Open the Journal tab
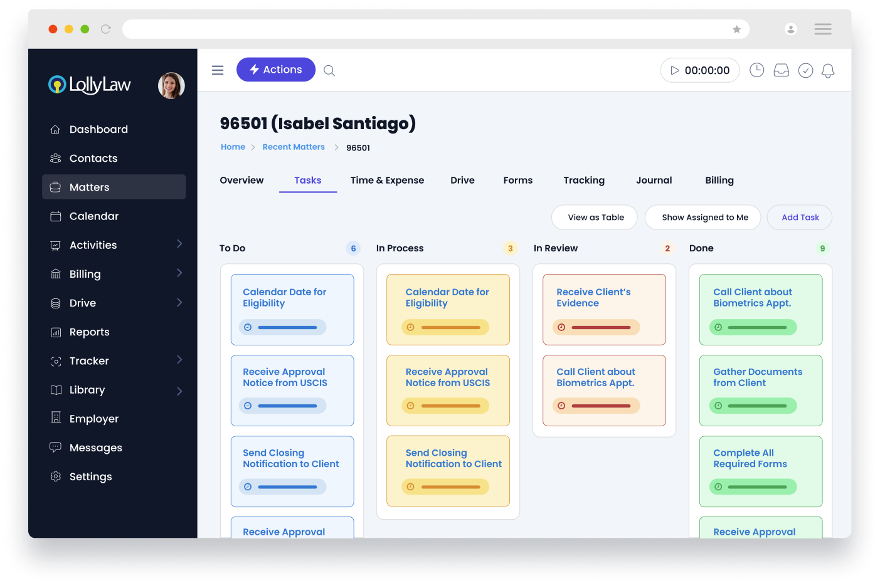Screen dimensions: 880x588 tap(654, 181)
